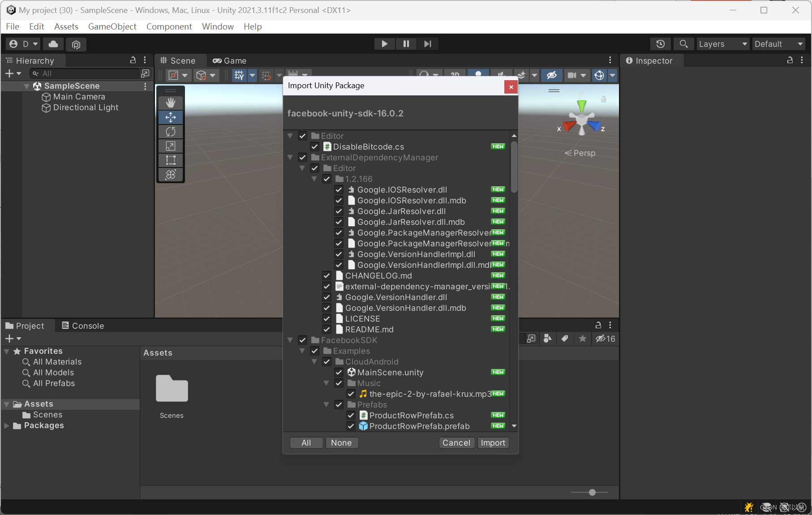
Task: Uncheck README.md checkbox
Action: (x=327, y=330)
